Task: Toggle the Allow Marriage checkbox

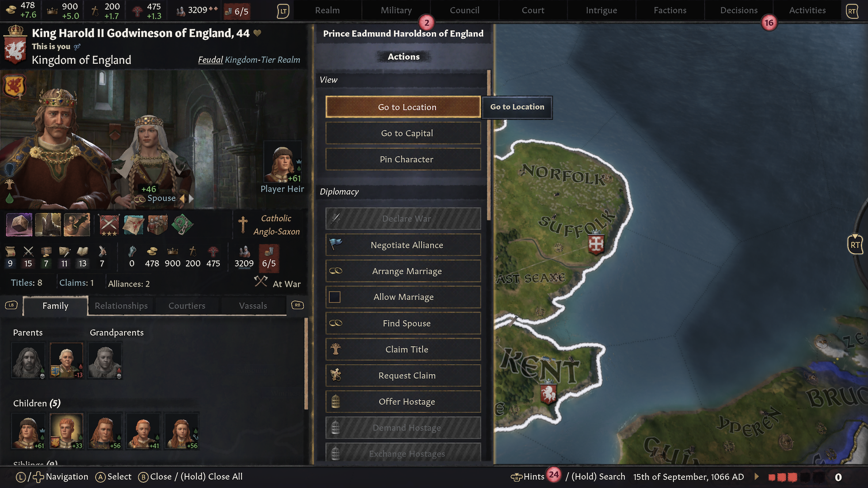Action: pyautogui.click(x=335, y=297)
